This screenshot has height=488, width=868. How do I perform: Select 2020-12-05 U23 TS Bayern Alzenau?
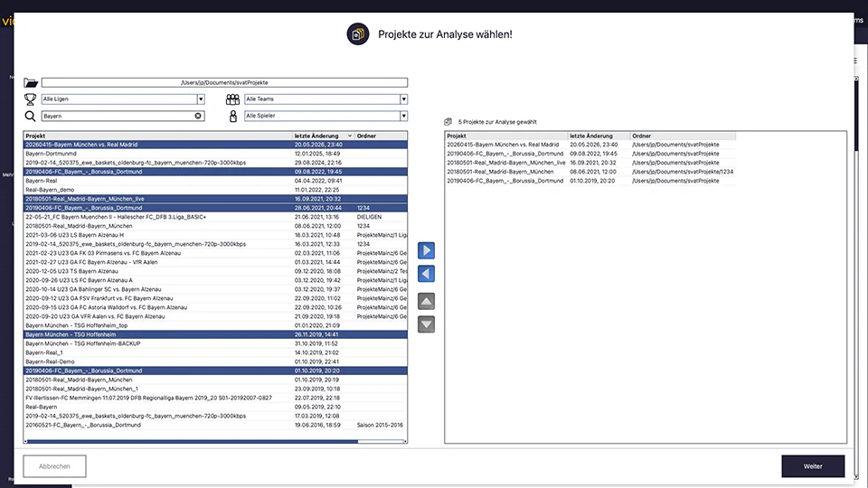click(215, 271)
